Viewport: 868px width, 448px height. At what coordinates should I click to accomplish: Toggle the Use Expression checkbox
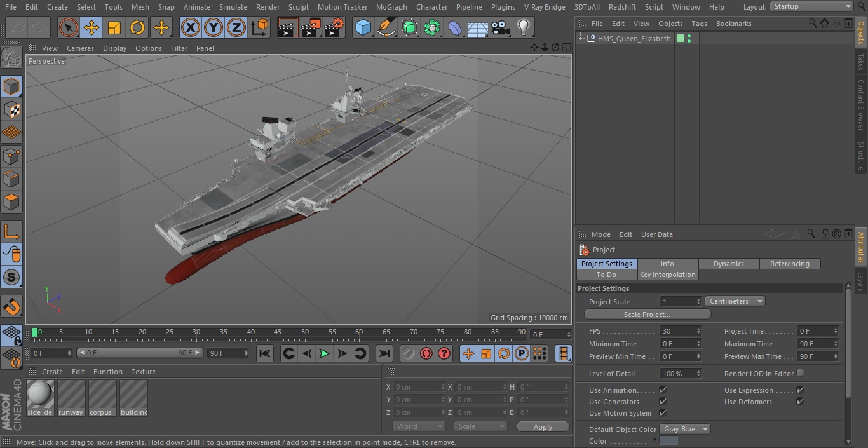coord(800,390)
